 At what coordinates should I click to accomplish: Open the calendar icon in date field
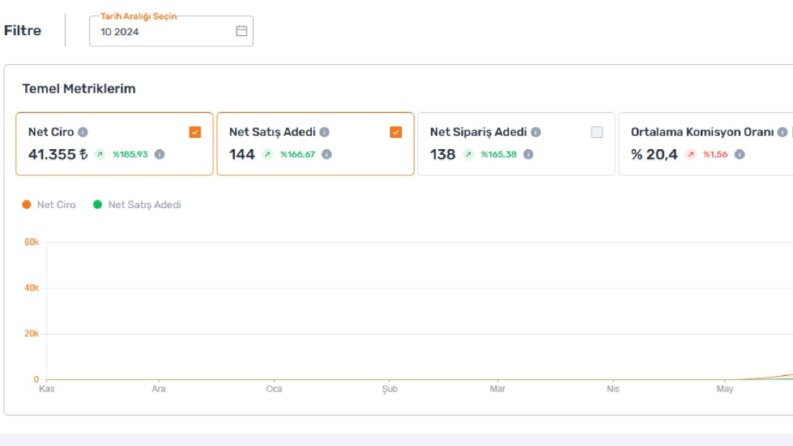241,31
